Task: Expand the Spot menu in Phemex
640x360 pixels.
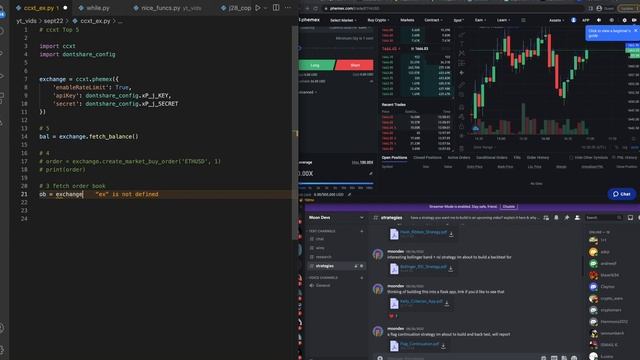Action: [x=458, y=20]
